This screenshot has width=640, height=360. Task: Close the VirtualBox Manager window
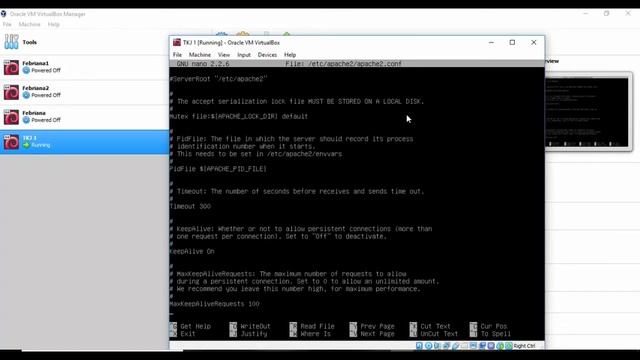tap(628, 13)
